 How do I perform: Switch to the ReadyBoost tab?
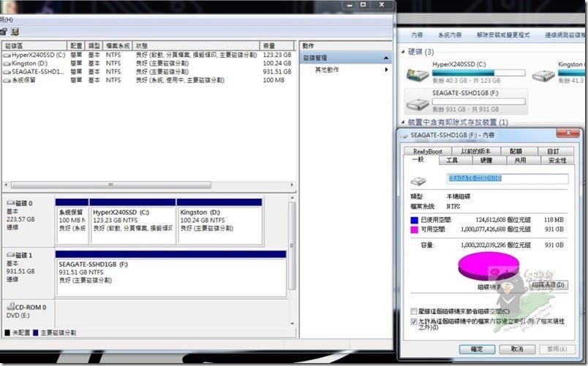(428, 151)
